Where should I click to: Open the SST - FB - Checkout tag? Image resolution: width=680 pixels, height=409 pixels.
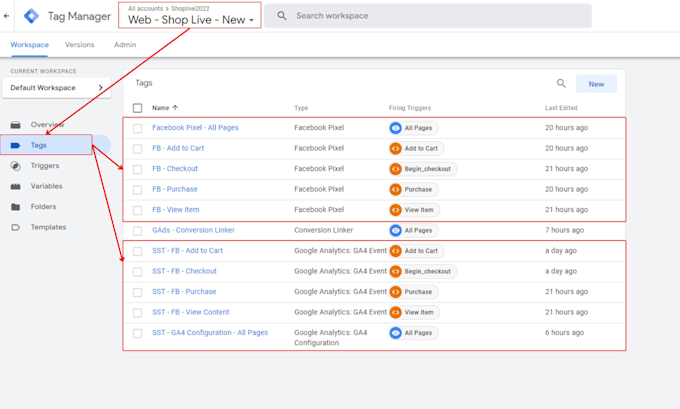[184, 271]
